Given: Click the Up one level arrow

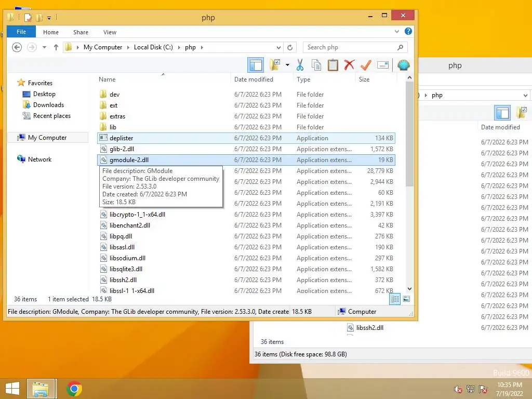Looking at the screenshot, I should 56,47.
